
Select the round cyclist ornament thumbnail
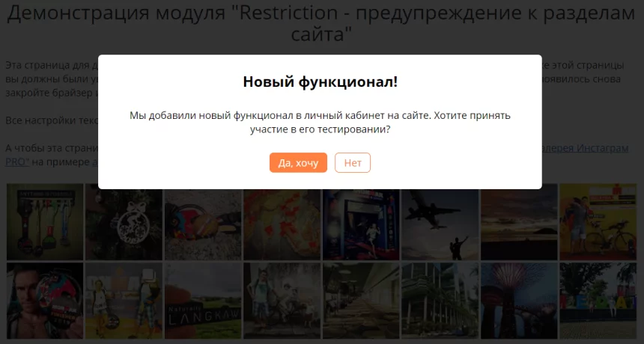[x=124, y=221]
